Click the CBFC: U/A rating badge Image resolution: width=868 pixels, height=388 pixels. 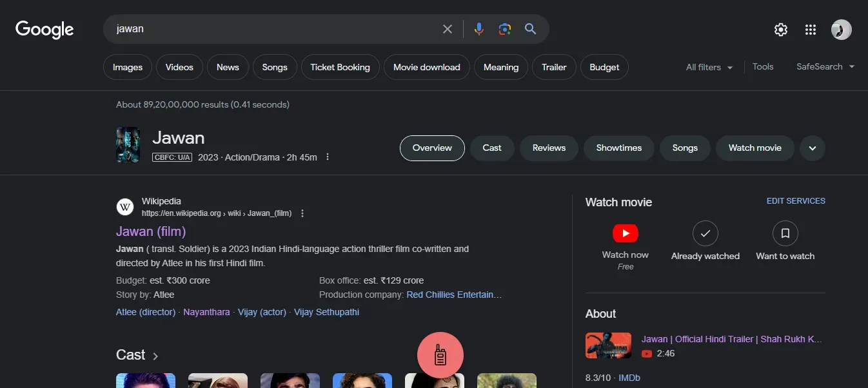click(x=172, y=157)
